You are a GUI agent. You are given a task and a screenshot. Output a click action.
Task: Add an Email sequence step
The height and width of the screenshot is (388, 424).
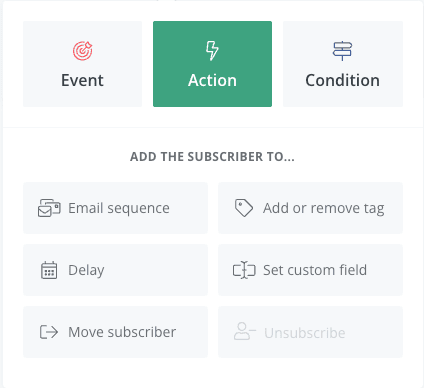coord(115,208)
